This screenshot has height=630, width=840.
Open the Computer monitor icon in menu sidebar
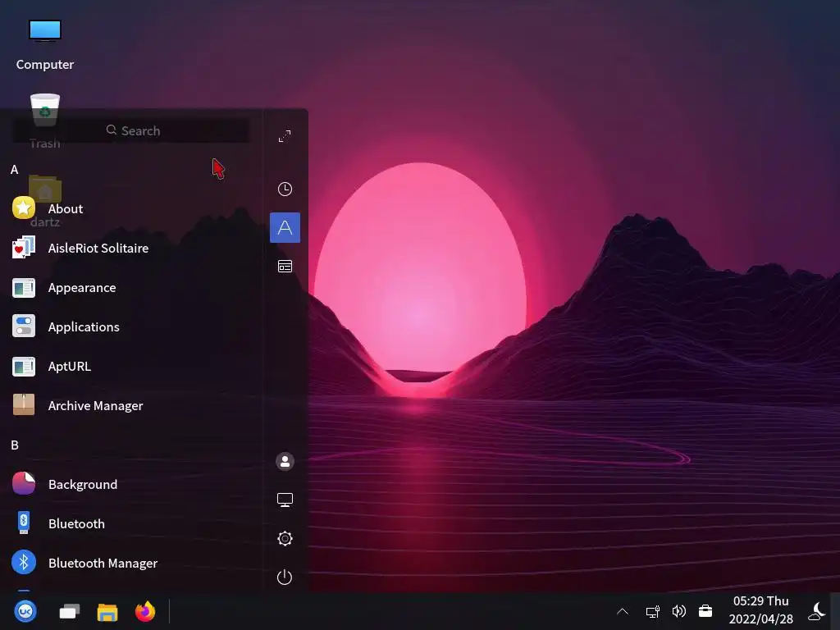point(285,500)
